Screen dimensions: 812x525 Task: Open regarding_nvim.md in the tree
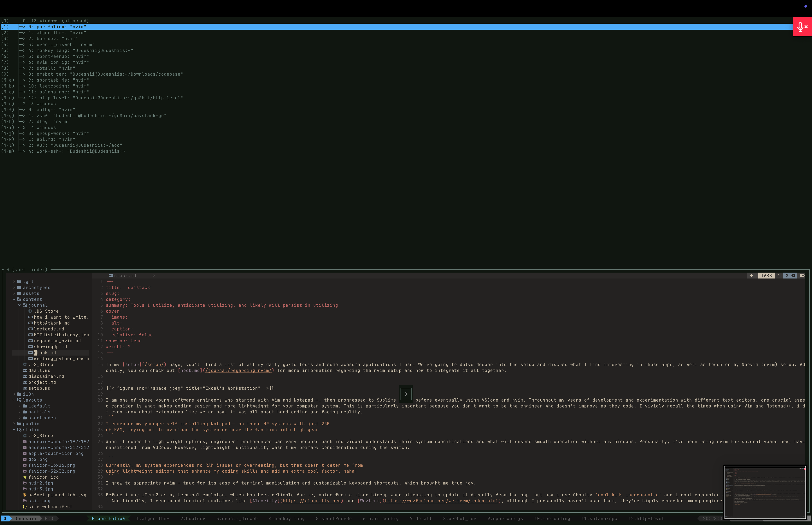point(57,341)
